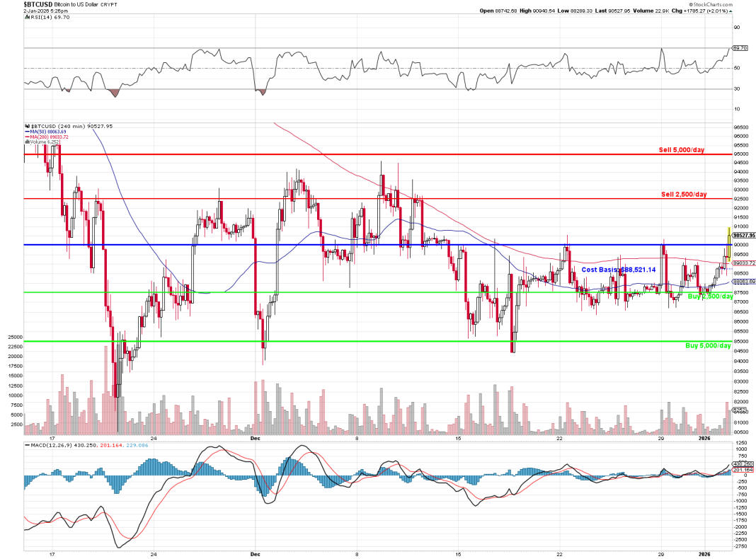Click the Cost Basis $88,521.14 annotation

click(618, 270)
